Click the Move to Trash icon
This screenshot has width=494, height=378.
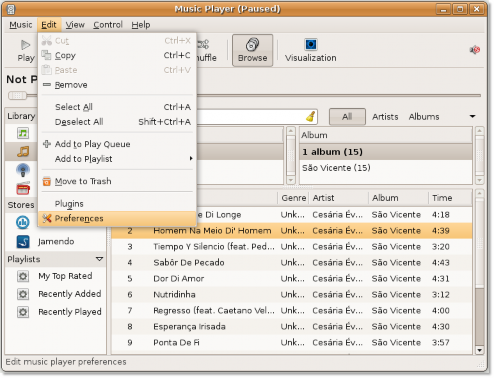(x=47, y=181)
